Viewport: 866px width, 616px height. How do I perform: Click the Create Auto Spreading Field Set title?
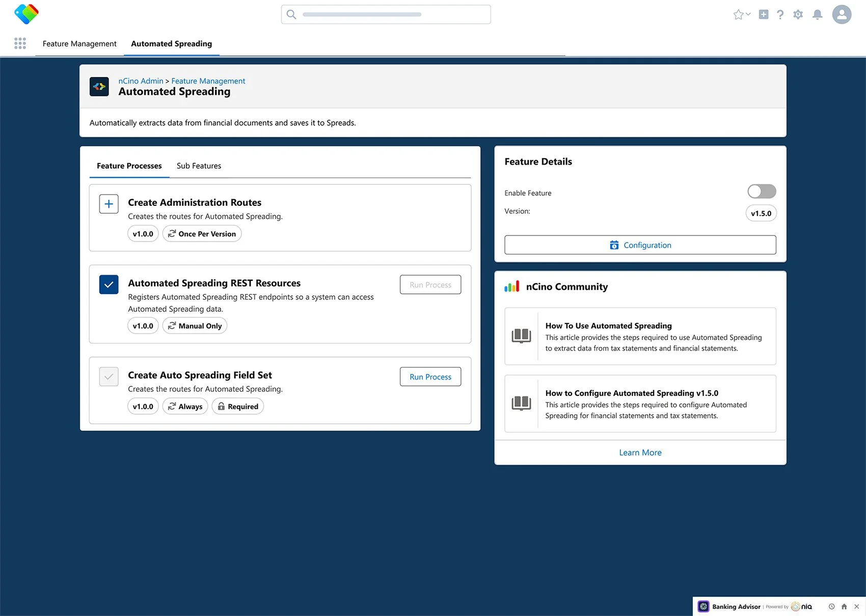200,375
